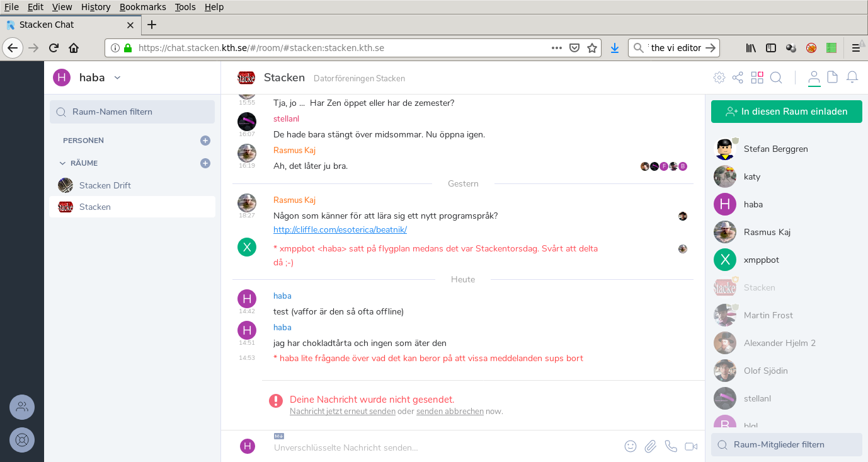The image size is (868, 462).
Task: Open the files panel icon
Action: (x=832, y=78)
